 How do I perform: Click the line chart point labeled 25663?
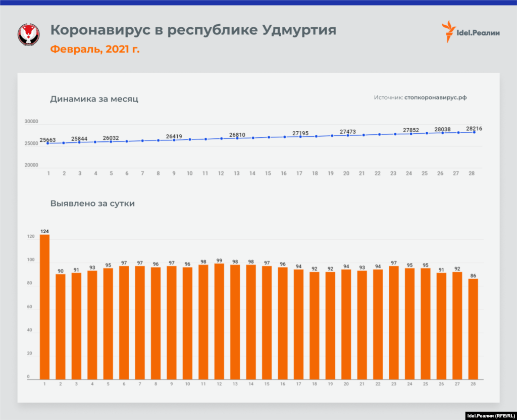pyautogui.click(x=48, y=143)
